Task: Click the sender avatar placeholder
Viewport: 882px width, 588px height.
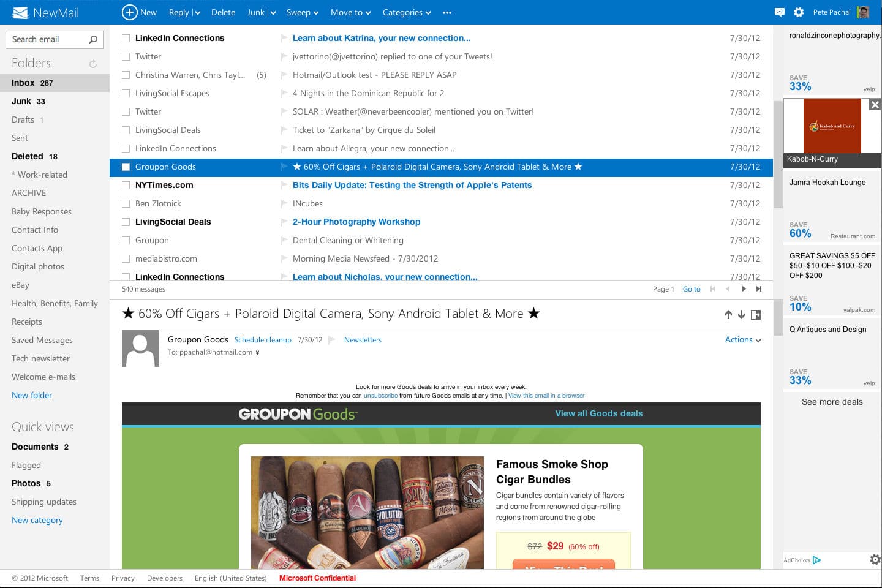Action: tap(140, 349)
